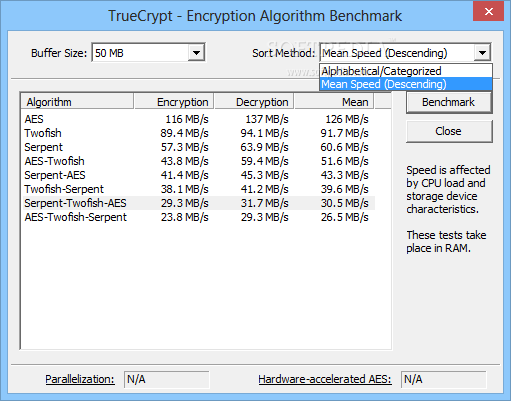Image resolution: width=511 pixels, height=401 pixels.
Task: Expand the Sort Method dropdown arrow
Action: coord(482,53)
